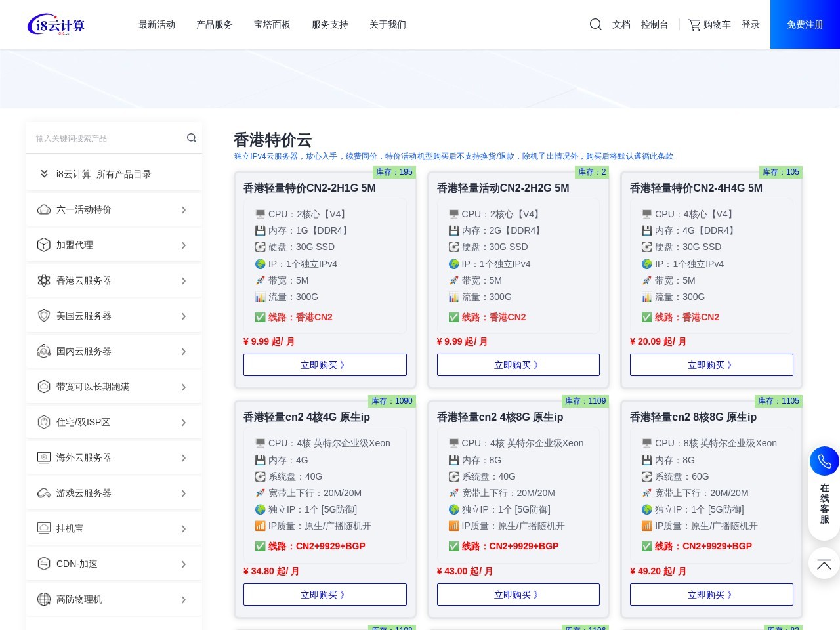
Task: Click the 库存：2 stock badge
Action: [592, 172]
